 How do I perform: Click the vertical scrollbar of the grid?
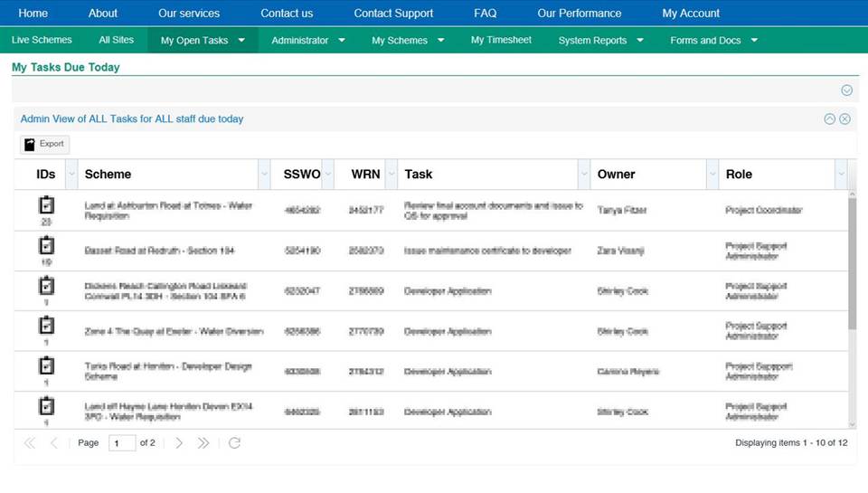852,262
